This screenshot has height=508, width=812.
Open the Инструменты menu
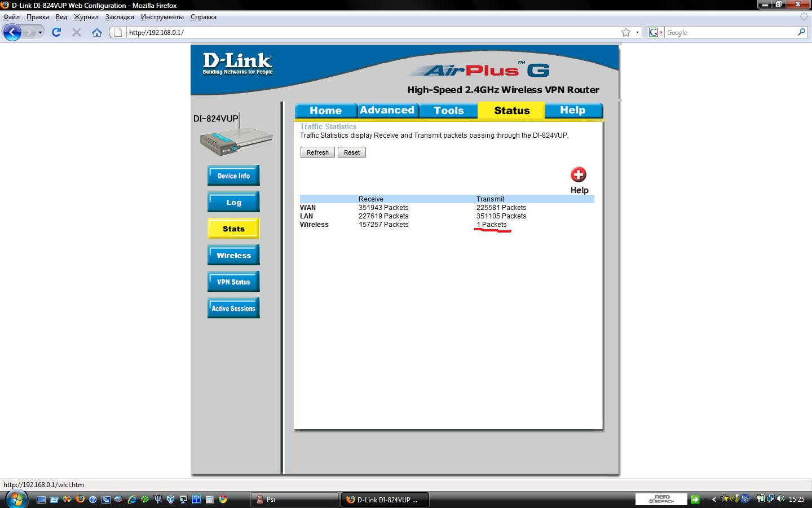click(x=162, y=17)
